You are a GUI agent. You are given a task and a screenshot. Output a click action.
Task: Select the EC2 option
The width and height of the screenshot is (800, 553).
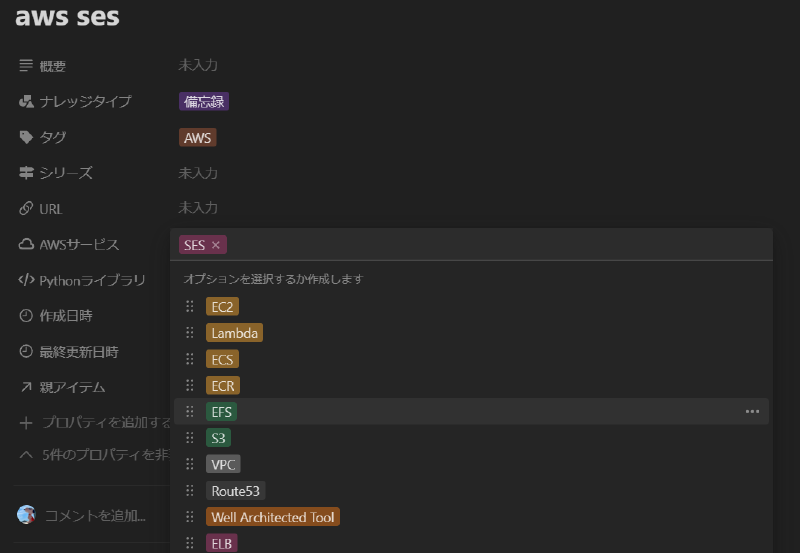(222, 307)
